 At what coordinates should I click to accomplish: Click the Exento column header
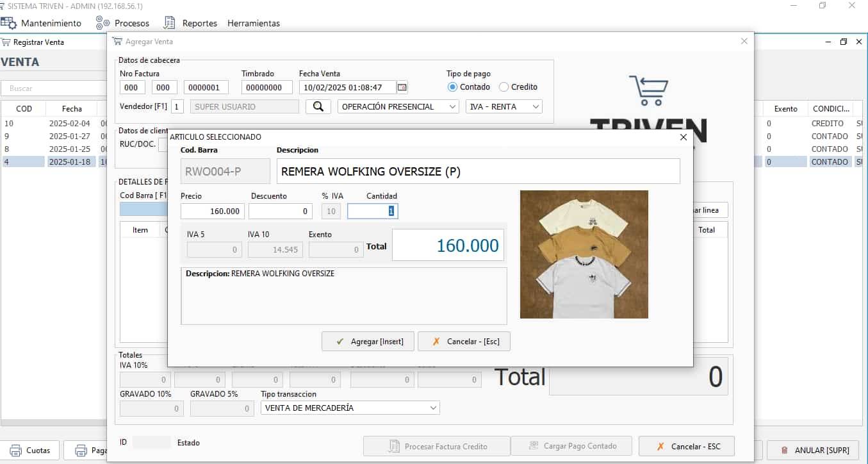point(785,108)
